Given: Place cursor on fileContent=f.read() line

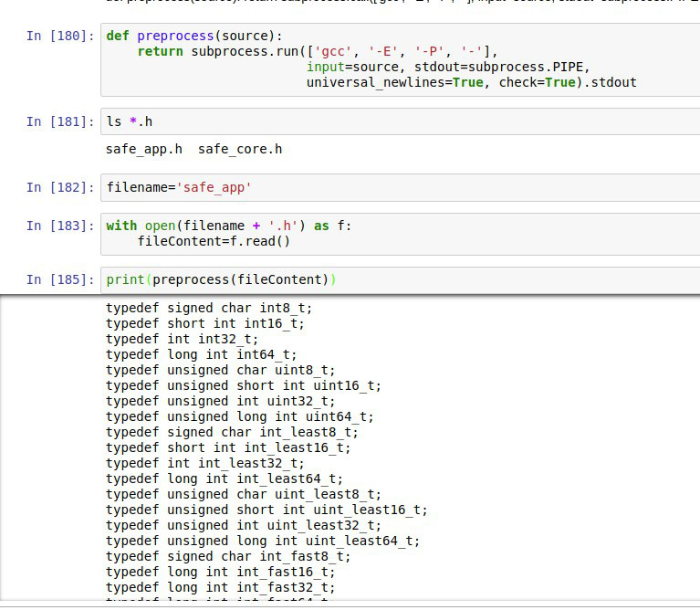Looking at the screenshot, I should [214, 241].
